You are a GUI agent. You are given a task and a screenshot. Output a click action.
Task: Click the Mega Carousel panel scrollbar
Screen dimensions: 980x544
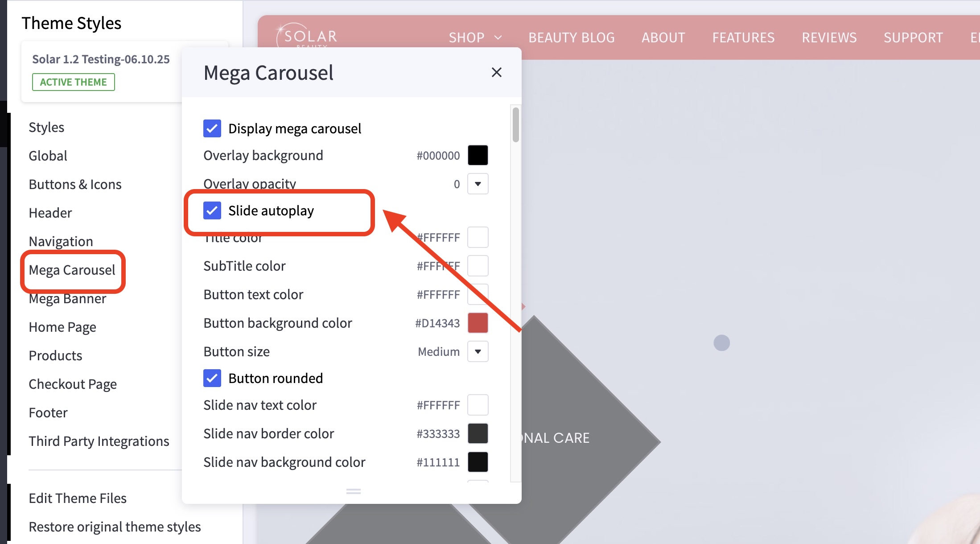[x=515, y=125]
